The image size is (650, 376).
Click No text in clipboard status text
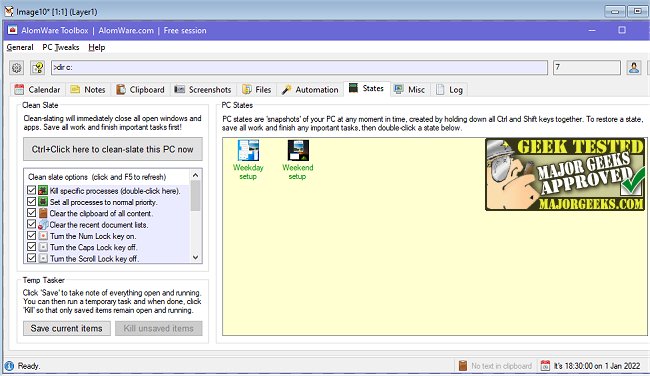coord(501,366)
